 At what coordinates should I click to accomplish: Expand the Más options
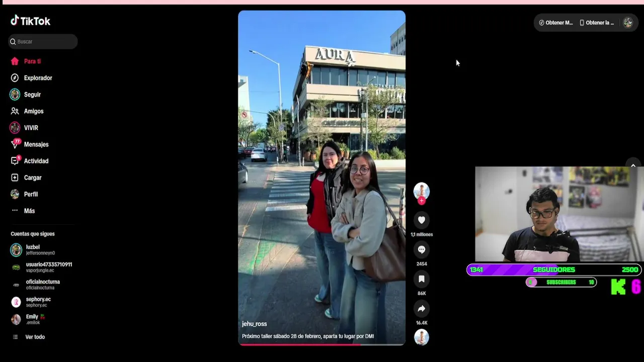tap(29, 211)
